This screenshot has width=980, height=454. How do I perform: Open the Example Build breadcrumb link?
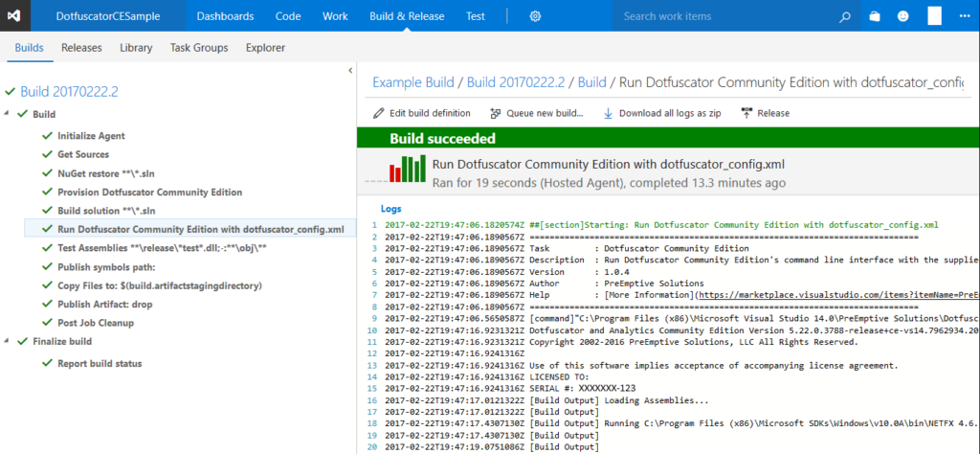[x=412, y=82]
